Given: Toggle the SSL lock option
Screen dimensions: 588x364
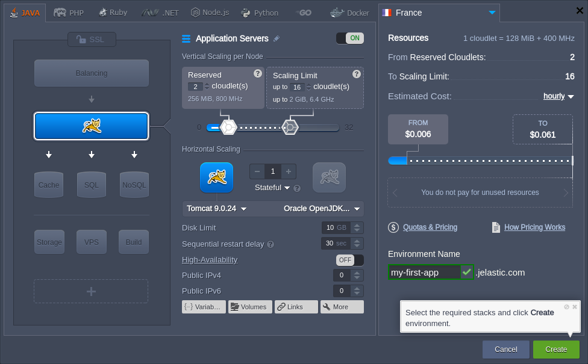Looking at the screenshot, I should coord(92,39).
